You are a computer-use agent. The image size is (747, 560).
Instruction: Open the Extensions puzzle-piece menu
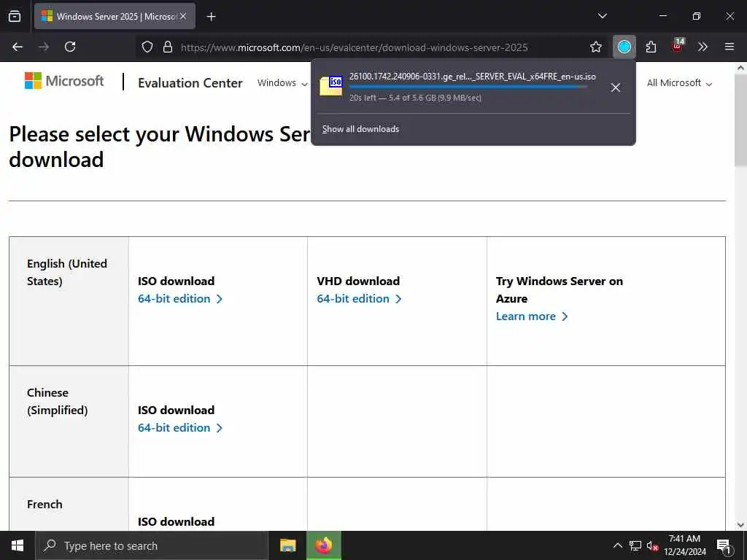coord(651,47)
